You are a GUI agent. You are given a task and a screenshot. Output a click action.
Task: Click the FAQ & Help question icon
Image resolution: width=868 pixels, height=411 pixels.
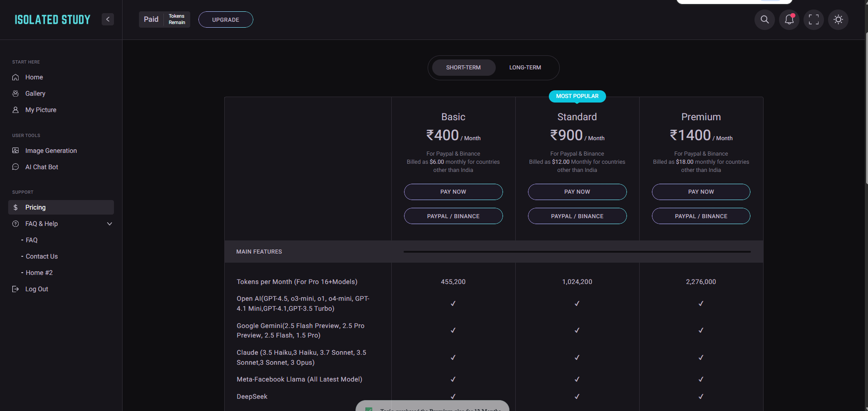coord(15,224)
